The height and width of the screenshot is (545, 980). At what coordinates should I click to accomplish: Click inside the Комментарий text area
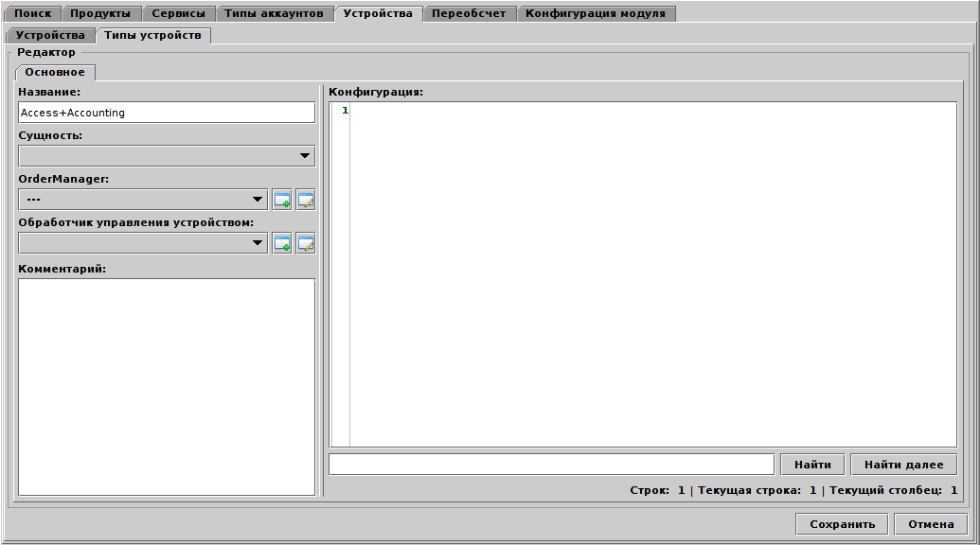[x=166, y=386]
